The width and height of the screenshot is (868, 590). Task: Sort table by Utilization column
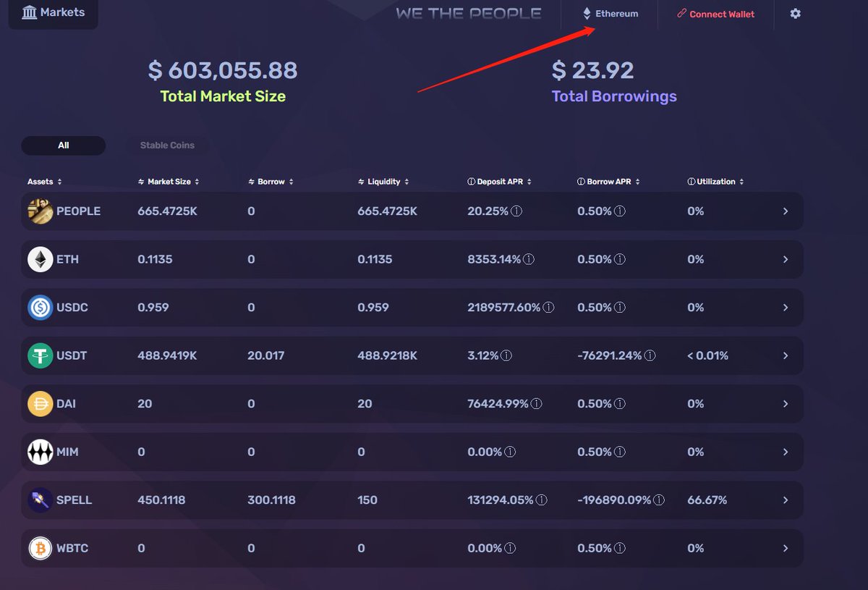(x=715, y=182)
